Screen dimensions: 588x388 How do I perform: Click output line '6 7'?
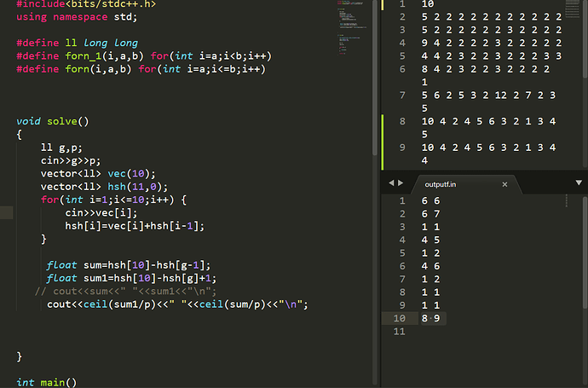[430, 214]
